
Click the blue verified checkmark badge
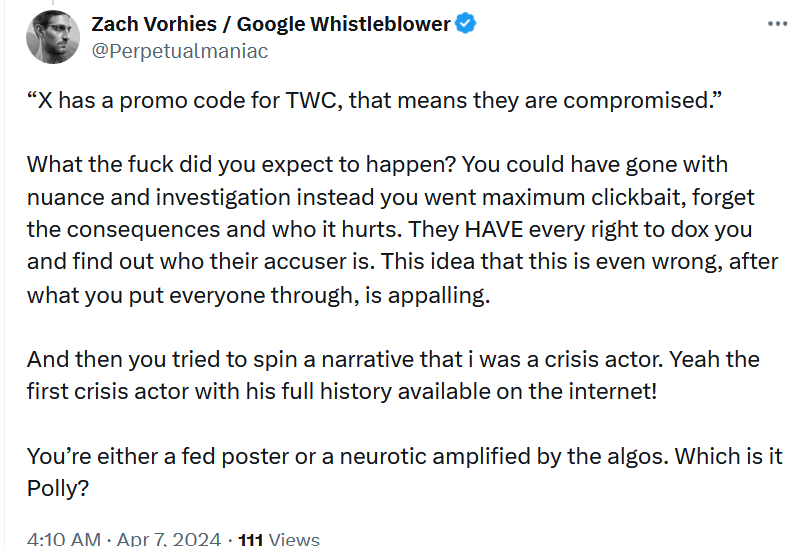click(466, 25)
